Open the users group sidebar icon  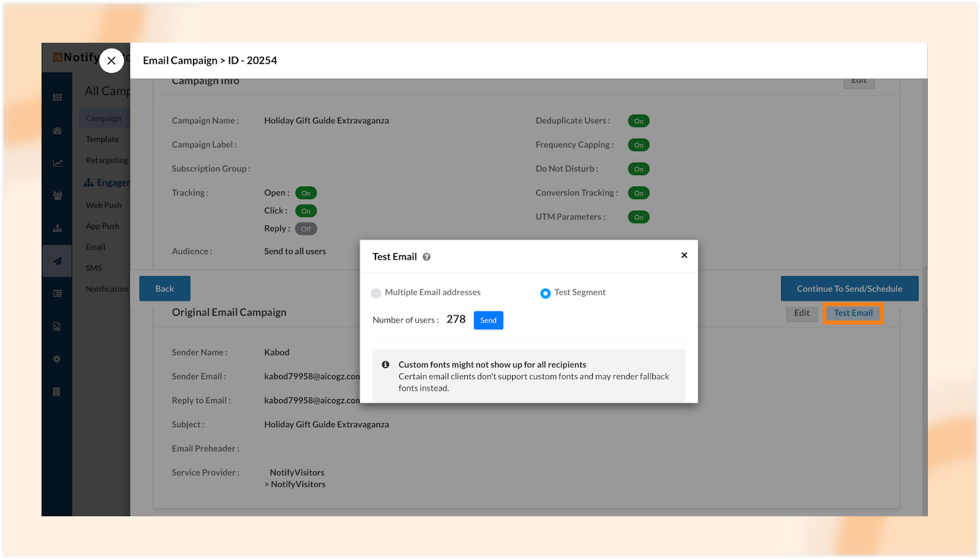[58, 196]
